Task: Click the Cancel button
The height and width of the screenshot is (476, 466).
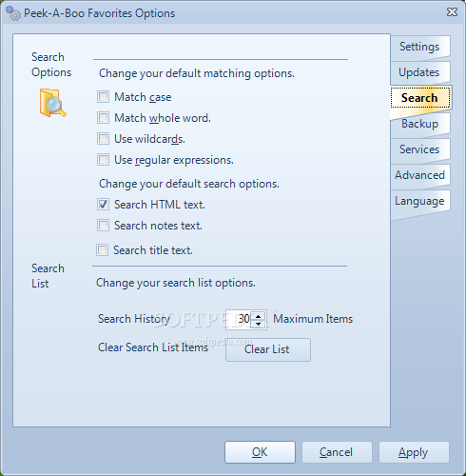Action: coord(337,452)
